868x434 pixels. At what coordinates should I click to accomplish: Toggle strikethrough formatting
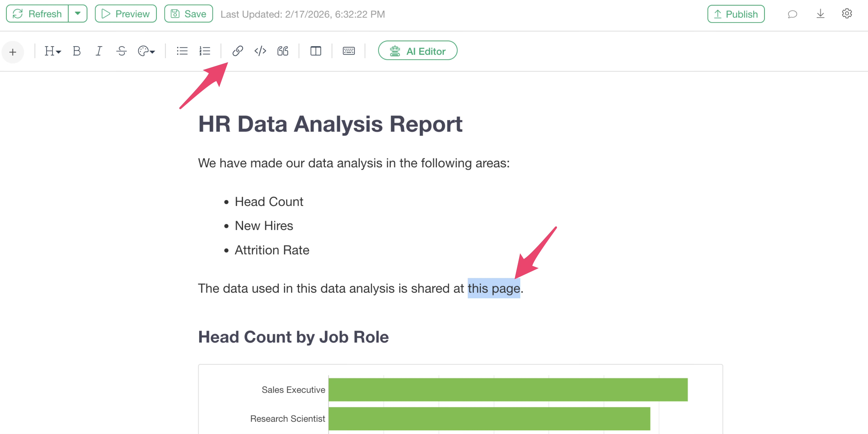pos(121,51)
